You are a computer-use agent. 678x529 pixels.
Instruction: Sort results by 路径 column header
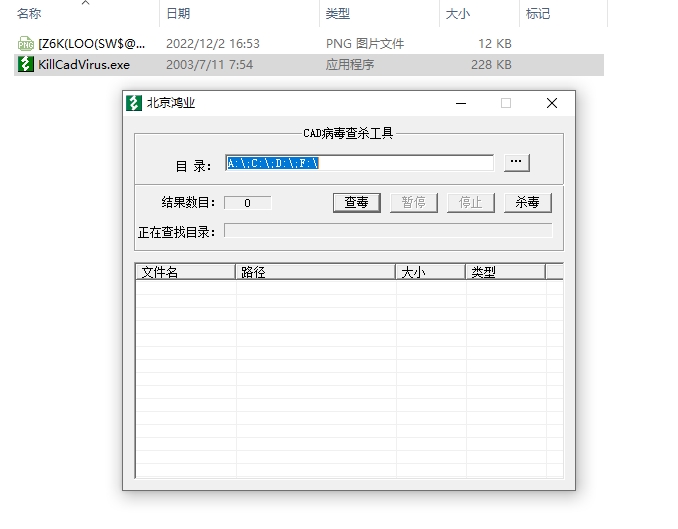[x=315, y=272]
